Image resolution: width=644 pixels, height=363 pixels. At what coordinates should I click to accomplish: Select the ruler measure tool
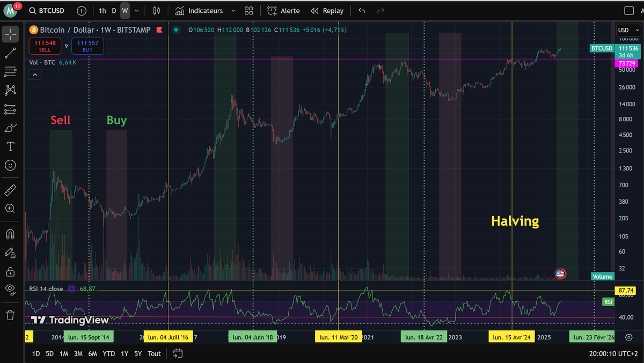click(x=10, y=190)
